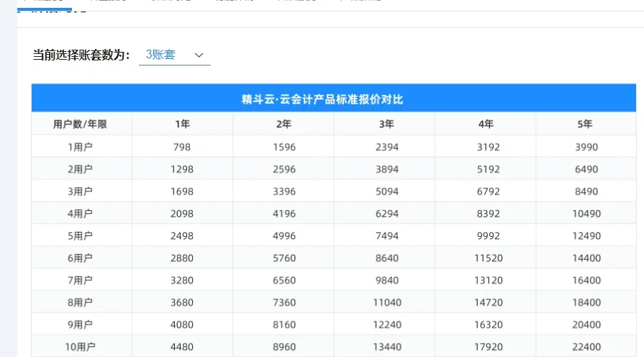644x357 pixels.
Task: Click price 13120 in the 7用户 row
Action: coord(489,280)
